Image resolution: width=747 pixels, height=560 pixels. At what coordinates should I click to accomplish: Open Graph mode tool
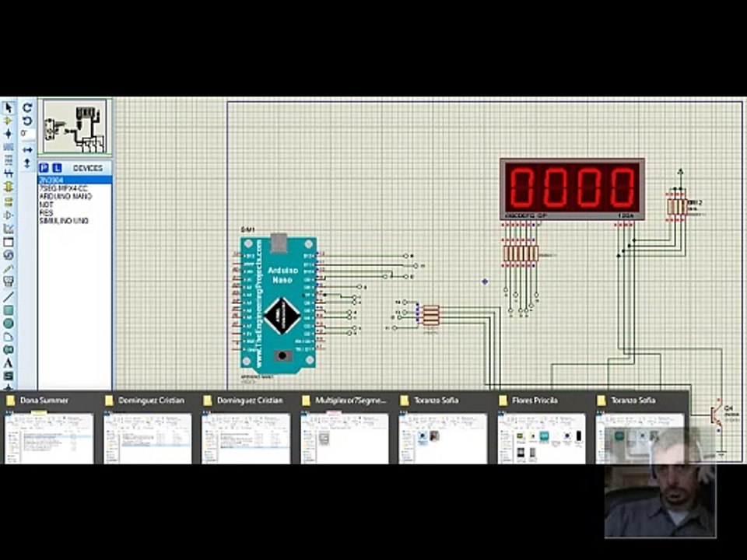click(8, 229)
